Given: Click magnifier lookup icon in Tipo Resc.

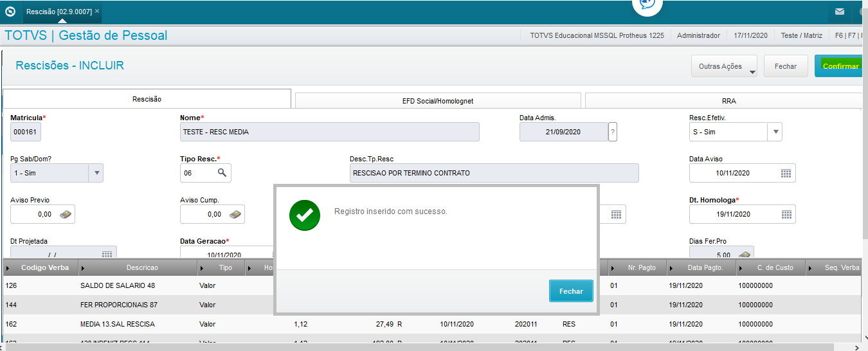Looking at the screenshot, I should click(x=222, y=172).
